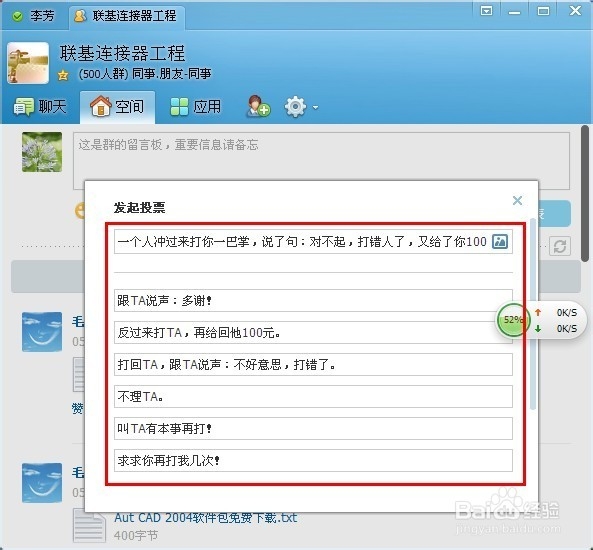
Task: Open the 聊天 tab
Action: pos(40,107)
